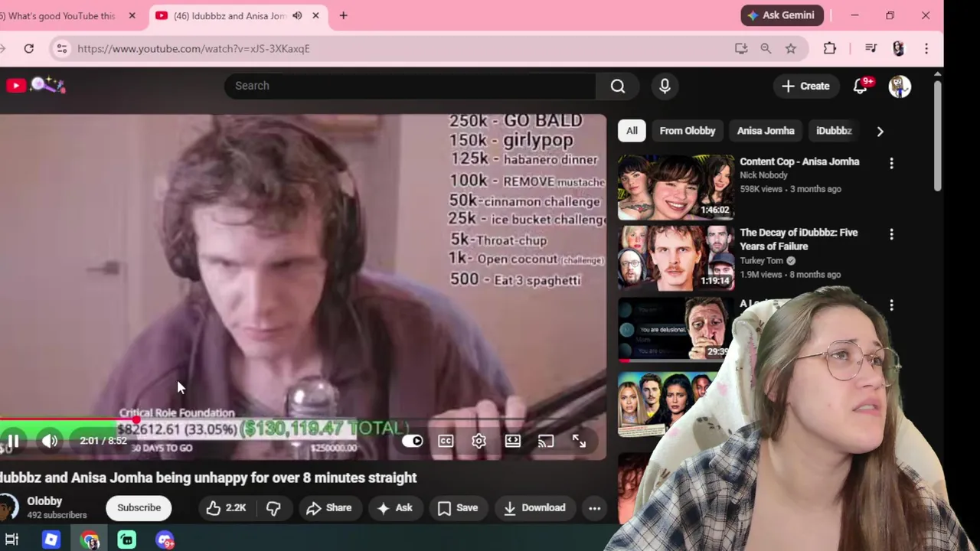The height and width of the screenshot is (551, 980).
Task: Reload the current page
Action: tap(28, 48)
